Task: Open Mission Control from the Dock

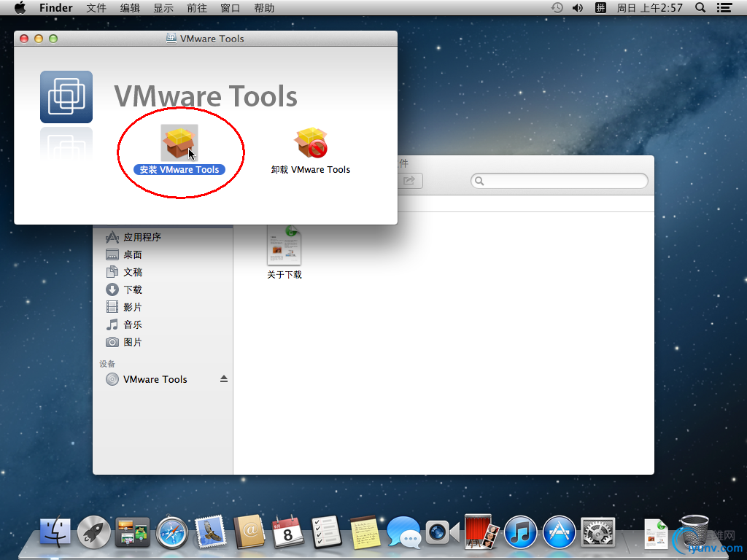Action: click(x=133, y=532)
